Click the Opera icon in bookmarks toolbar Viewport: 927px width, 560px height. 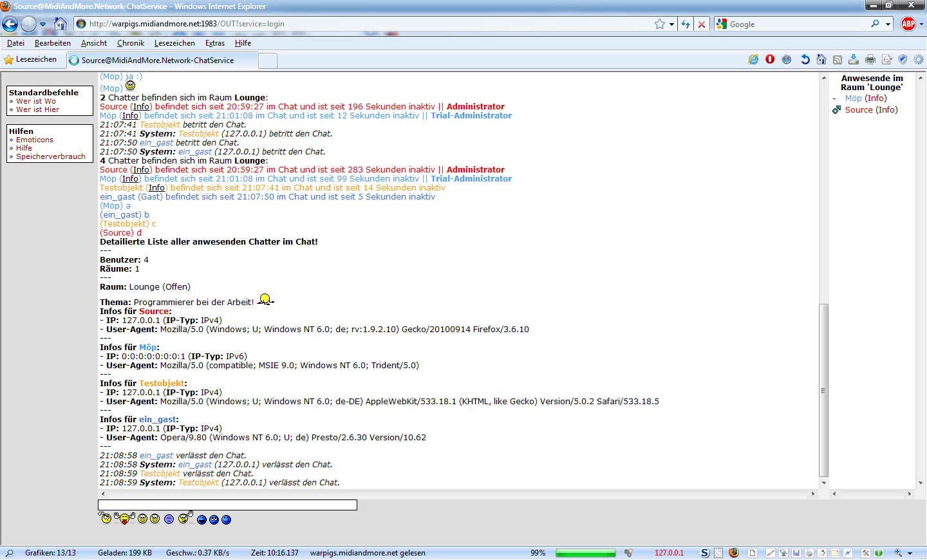[x=770, y=59]
